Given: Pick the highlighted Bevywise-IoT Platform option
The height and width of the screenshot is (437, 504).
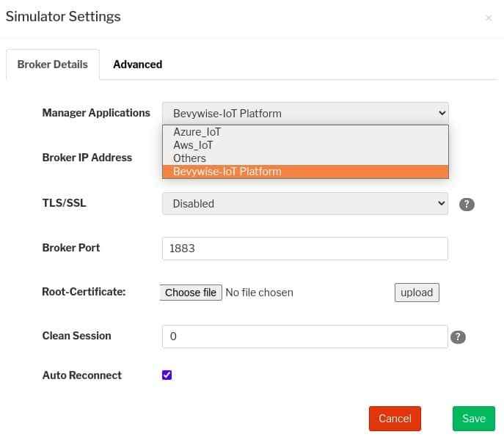Looking at the screenshot, I should (305, 172).
